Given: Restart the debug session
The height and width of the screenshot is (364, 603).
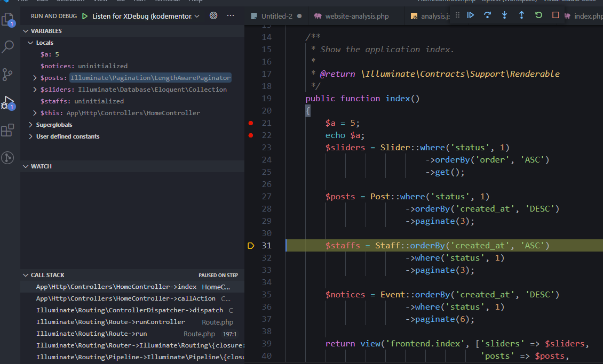Looking at the screenshot, I should coord(538,15).
